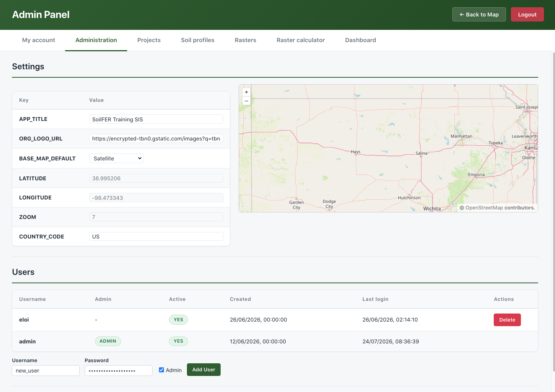The height and width of the screenshot is (392, 555).
Task: Follow the OpenStreetMap attribution link
Action: click(484, 208)
